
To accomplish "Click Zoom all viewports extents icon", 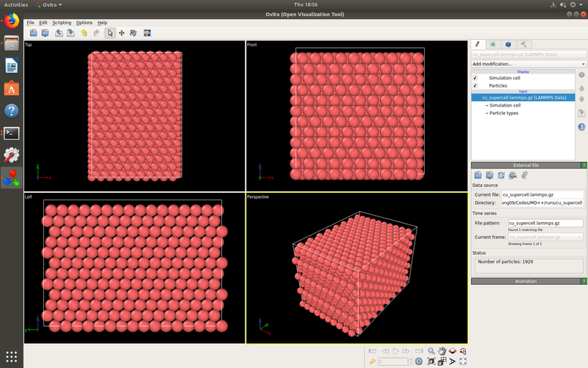I will pos(442,361).
